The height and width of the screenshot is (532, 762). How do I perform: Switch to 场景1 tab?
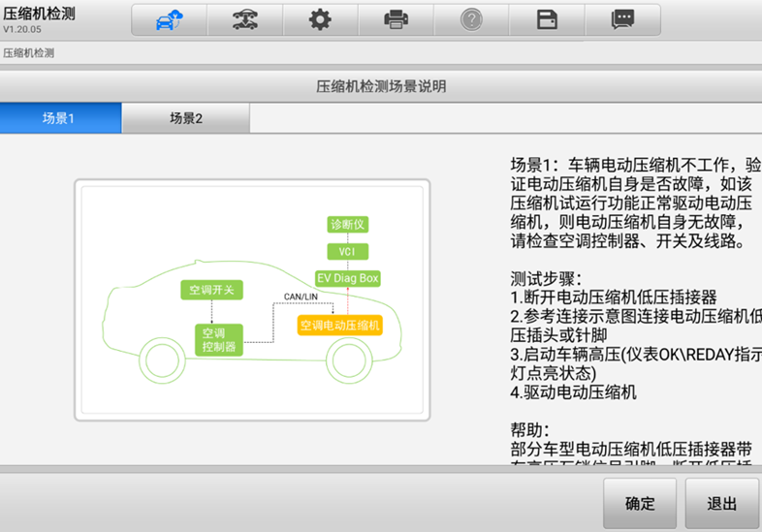point(60,118)
